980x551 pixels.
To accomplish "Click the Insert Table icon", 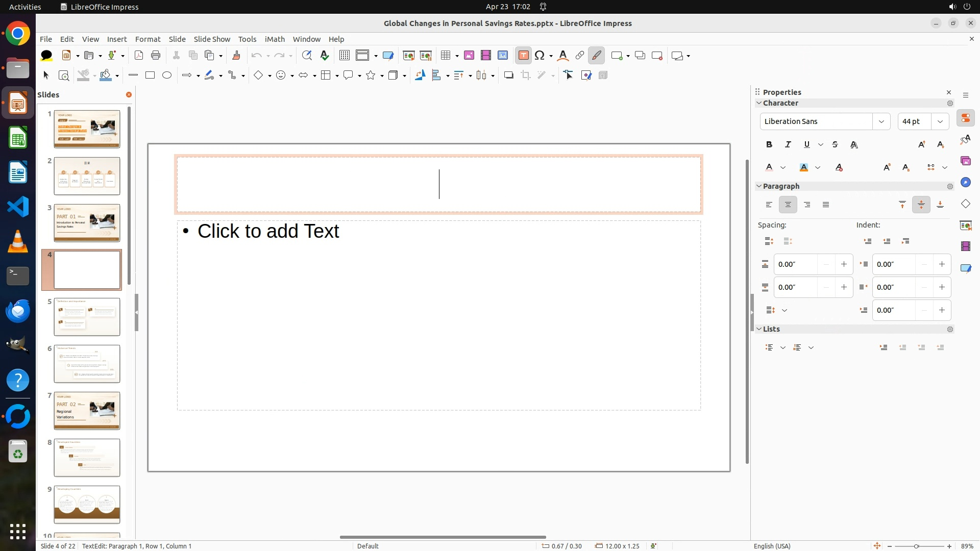I will click(x=446, y=56).
